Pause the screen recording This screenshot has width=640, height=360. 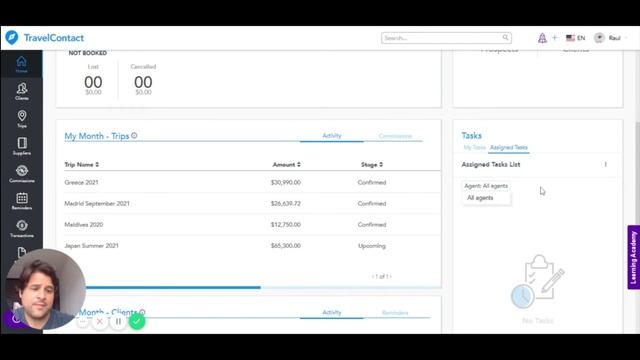pyautogui.click(x=118, y=322)
